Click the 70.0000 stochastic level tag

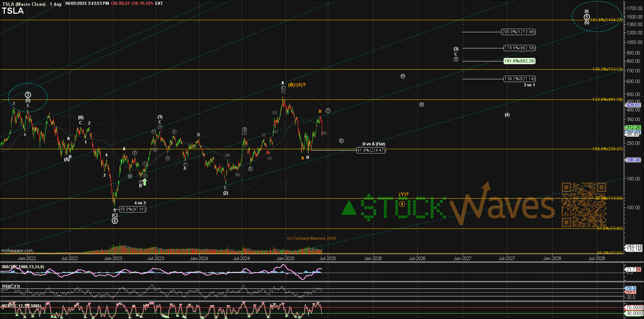634,307
